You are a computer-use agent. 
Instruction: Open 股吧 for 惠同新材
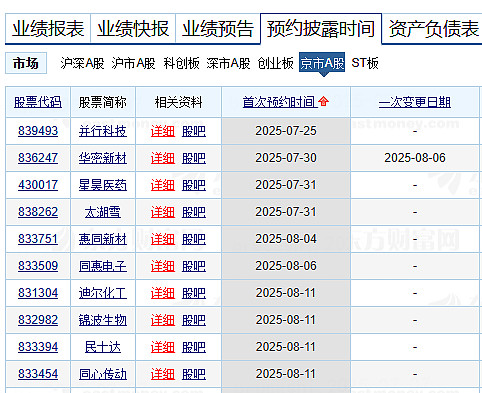coord(194,239)
